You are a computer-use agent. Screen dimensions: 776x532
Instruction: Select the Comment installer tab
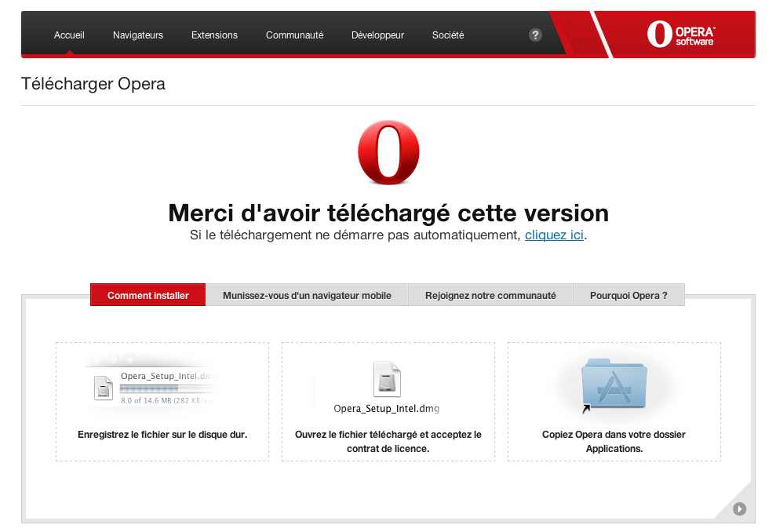[x=148, y=295]
